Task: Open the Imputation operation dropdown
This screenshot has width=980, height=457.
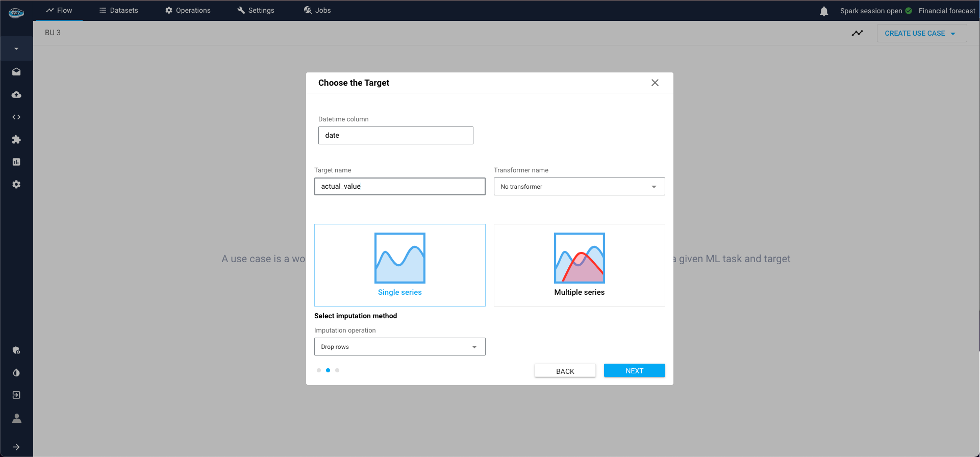Action: tap(399, 347)
